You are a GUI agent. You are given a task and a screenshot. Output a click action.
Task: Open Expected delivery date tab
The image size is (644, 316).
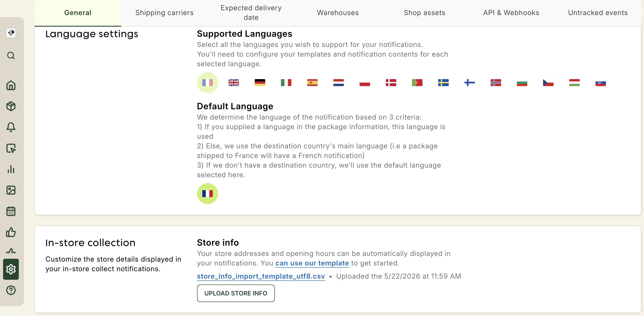click(251, 13)
